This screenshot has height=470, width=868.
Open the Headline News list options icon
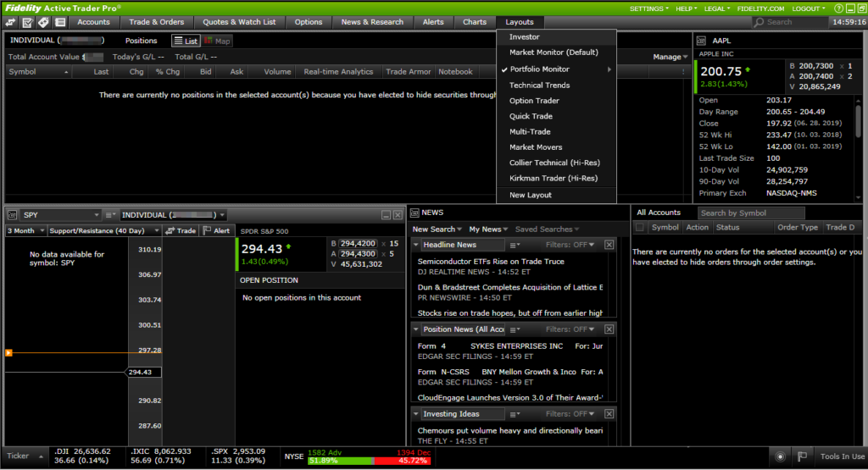[x=515, y=245]
